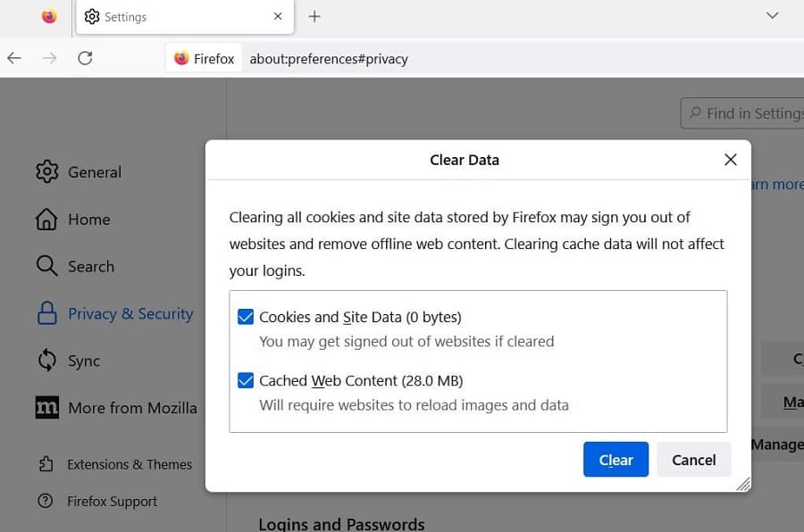Uncheck the Cookies and Site Data checkbox
The height and width of the screenshot is (532, 804).
(246, 317)
